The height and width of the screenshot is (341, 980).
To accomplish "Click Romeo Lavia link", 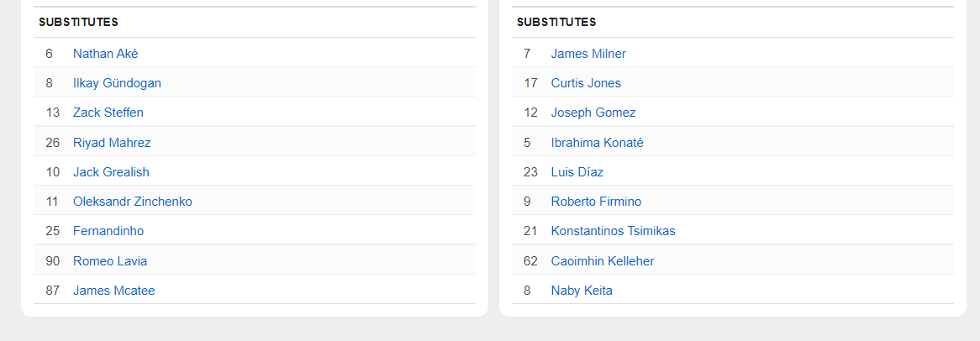I will tap(110, 261).
